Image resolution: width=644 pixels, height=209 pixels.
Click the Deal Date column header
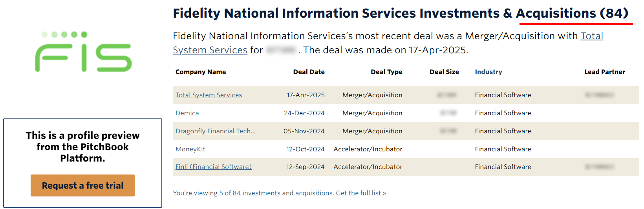[x=309, y=72]
